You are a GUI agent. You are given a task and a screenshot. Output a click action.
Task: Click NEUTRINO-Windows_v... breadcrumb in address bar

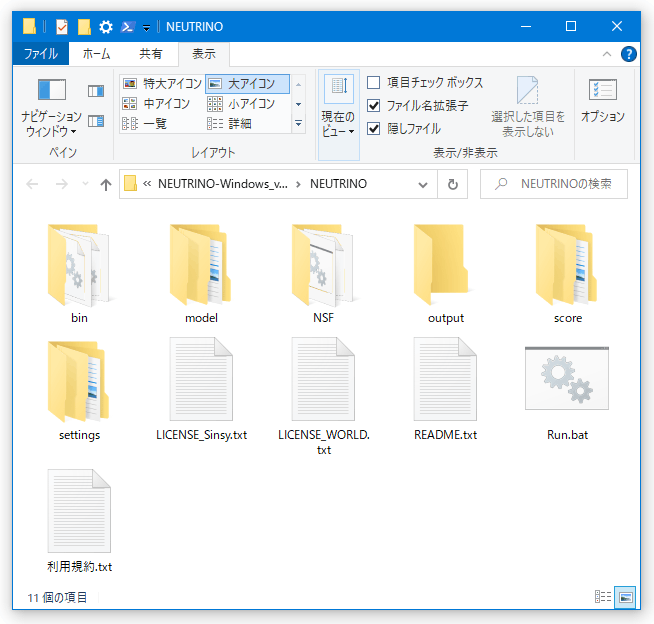point(223,184)
